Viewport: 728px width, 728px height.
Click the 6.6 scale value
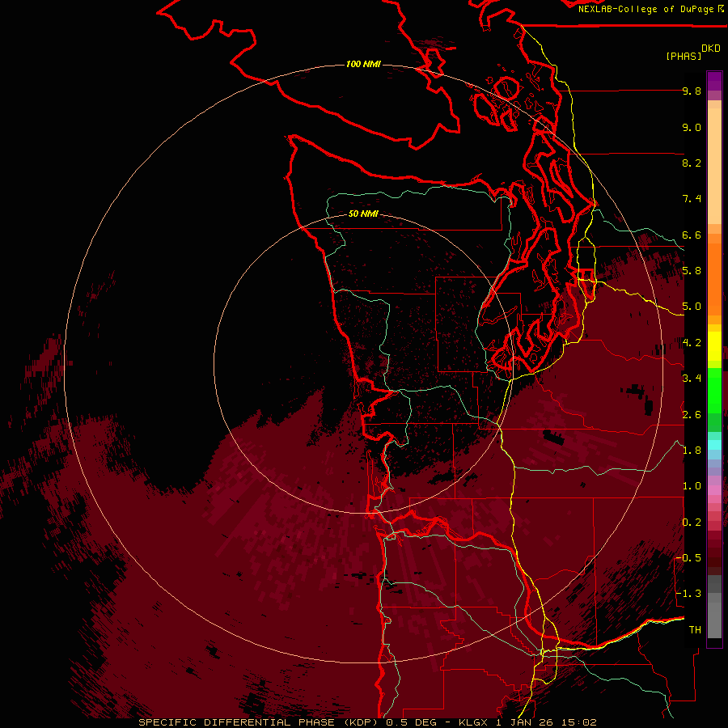point(692,235)
